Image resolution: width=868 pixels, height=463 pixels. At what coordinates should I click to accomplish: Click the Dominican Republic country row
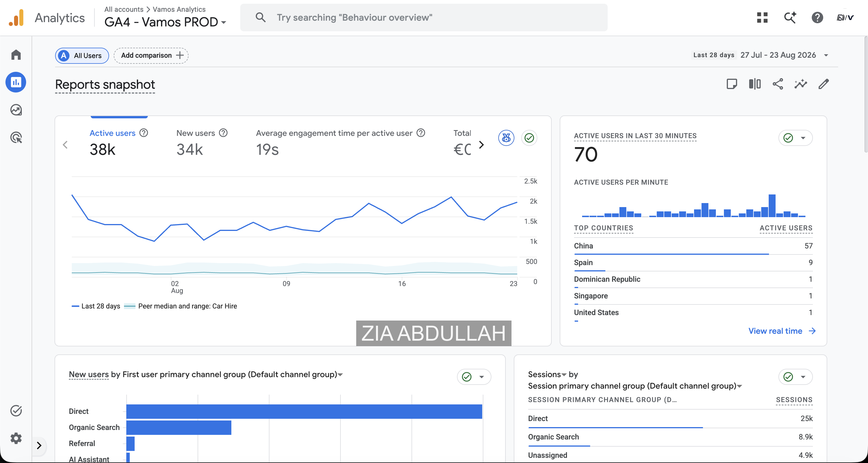(x=693, y=279)
